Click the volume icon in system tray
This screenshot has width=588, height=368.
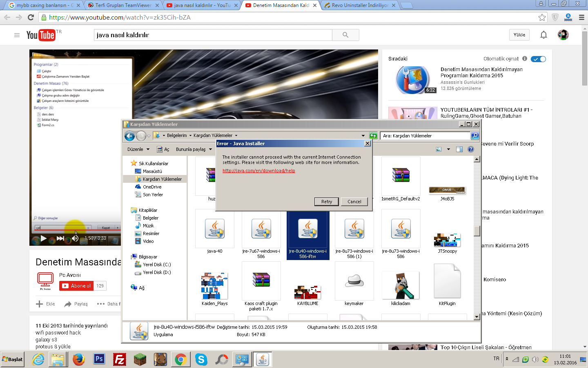point(535,359)
